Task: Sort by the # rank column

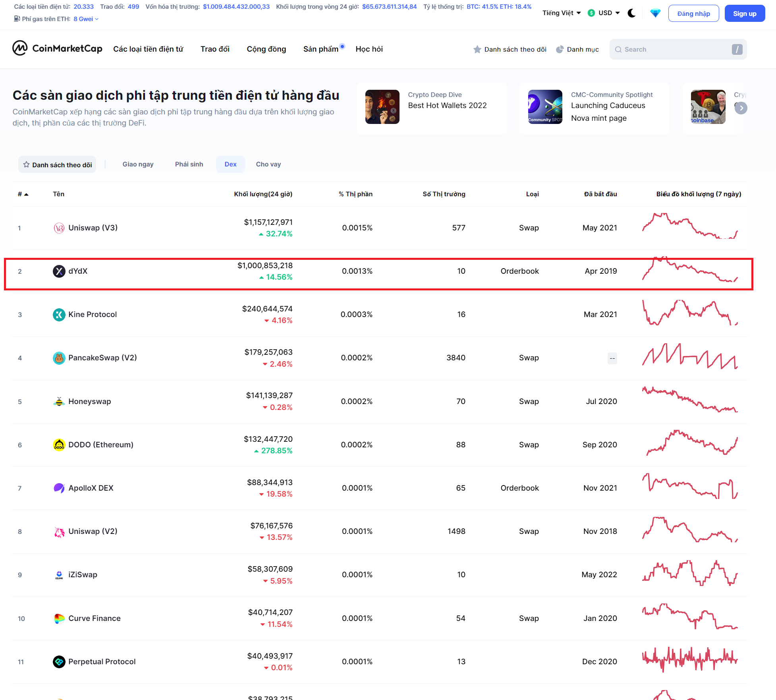Action: tap(23, 194)
